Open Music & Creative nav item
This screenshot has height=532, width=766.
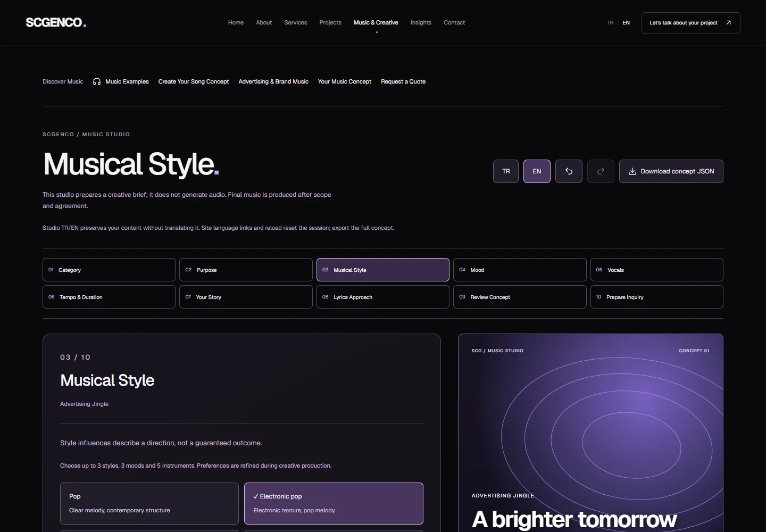click(376, 23)
